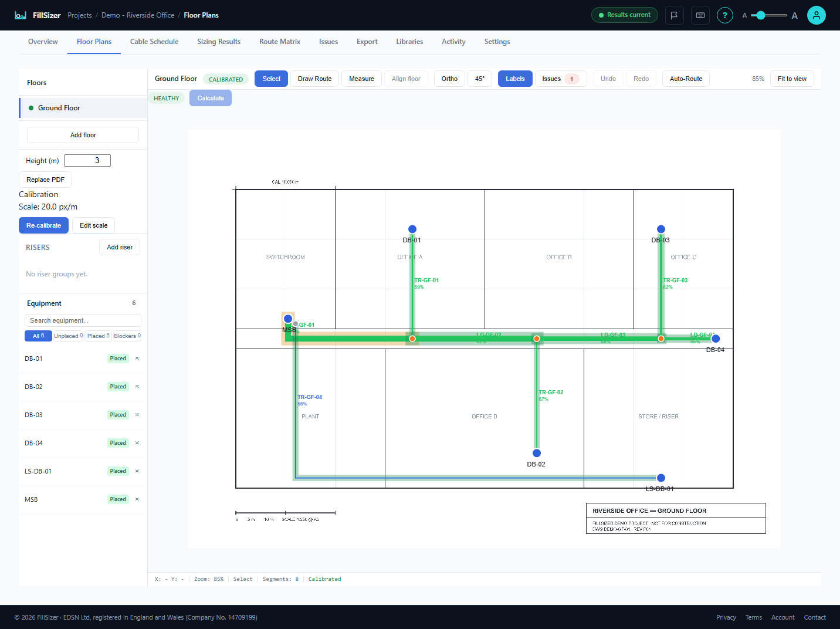Remove DB-02 with its x icon
840x629 pixels.
(137, 387)
